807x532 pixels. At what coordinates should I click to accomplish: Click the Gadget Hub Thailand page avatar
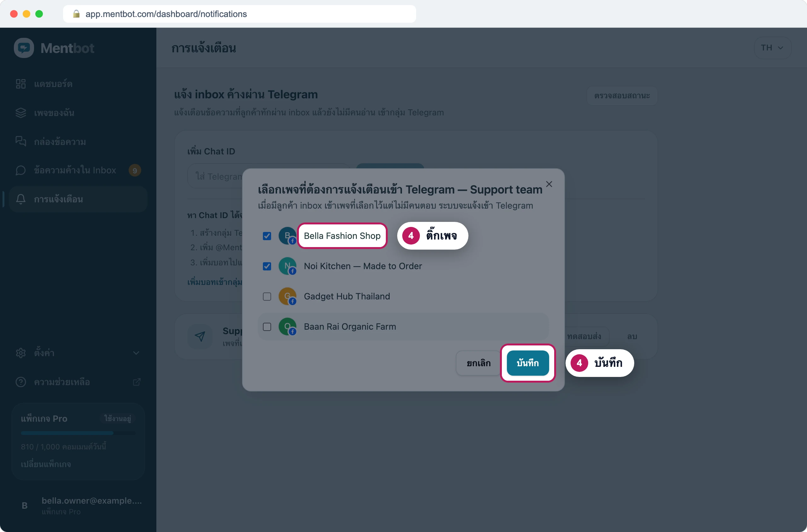[x=287, y=296]
